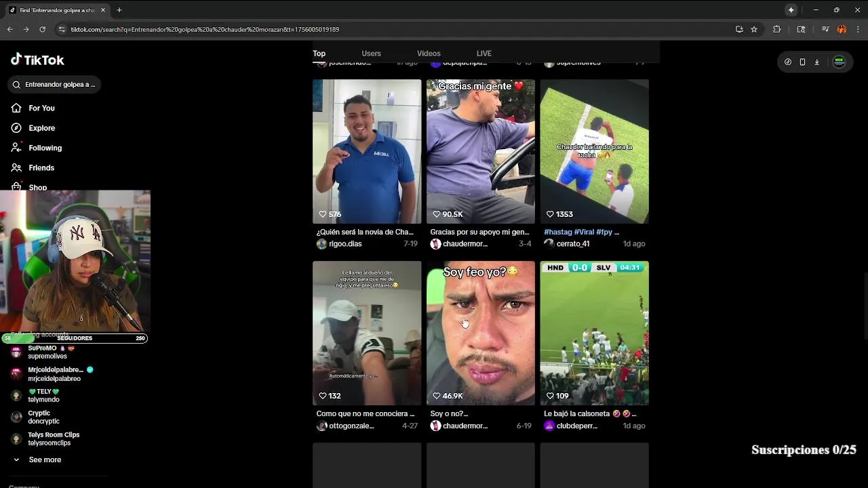
Task: Click 'Le bajó la calsoneta' caption
Action: click(x=590, y=413)
